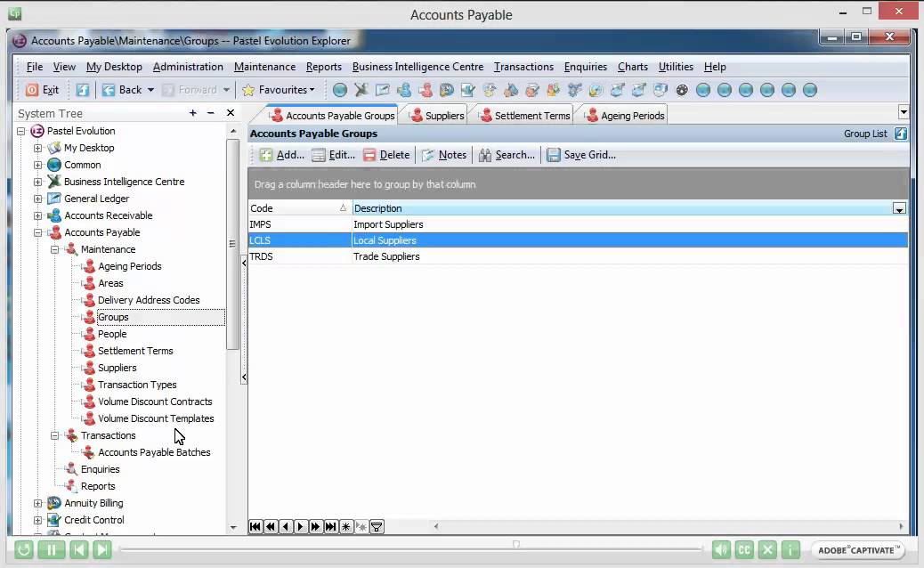Toggle closed captions CC button
The image size is (924, 568).
[744, 550]
